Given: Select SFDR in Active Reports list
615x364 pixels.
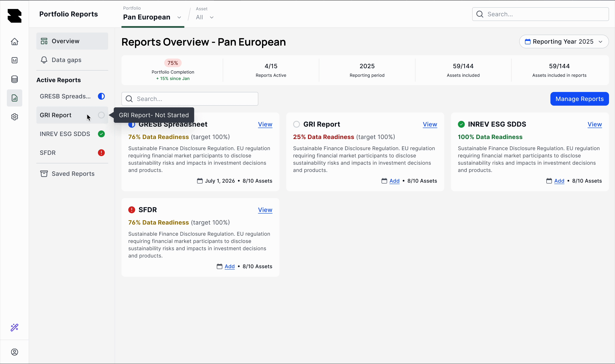Looking at the screenshot, I should [x=72, y=152].
